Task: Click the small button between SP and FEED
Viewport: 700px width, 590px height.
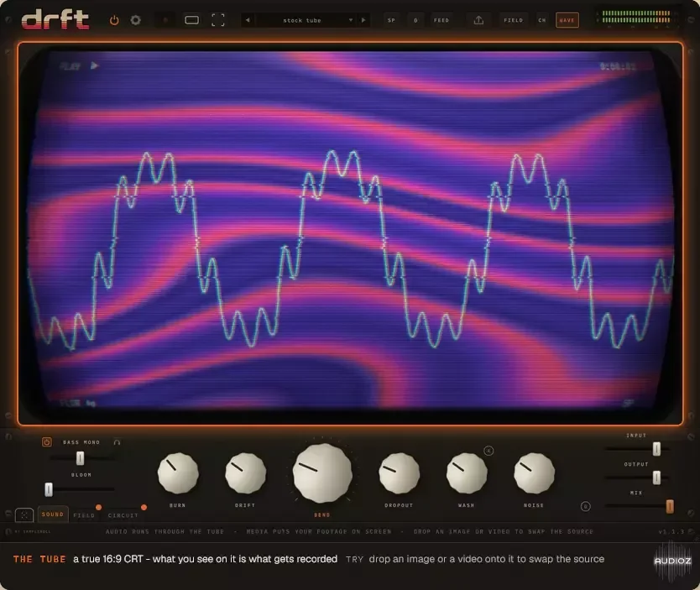Action: 415,20
